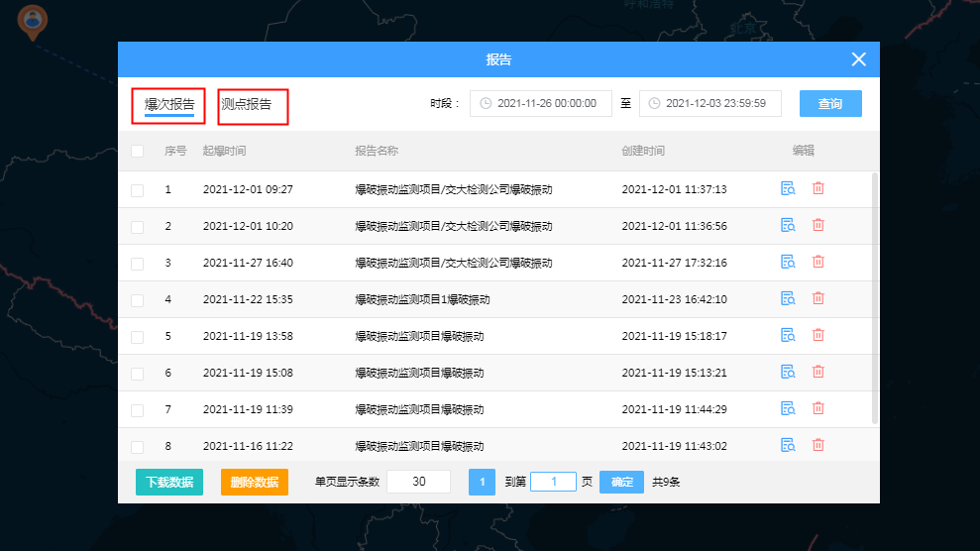Switch to the 爆次报告 tab
Screen dimensions: 980x551
(169, 104)
